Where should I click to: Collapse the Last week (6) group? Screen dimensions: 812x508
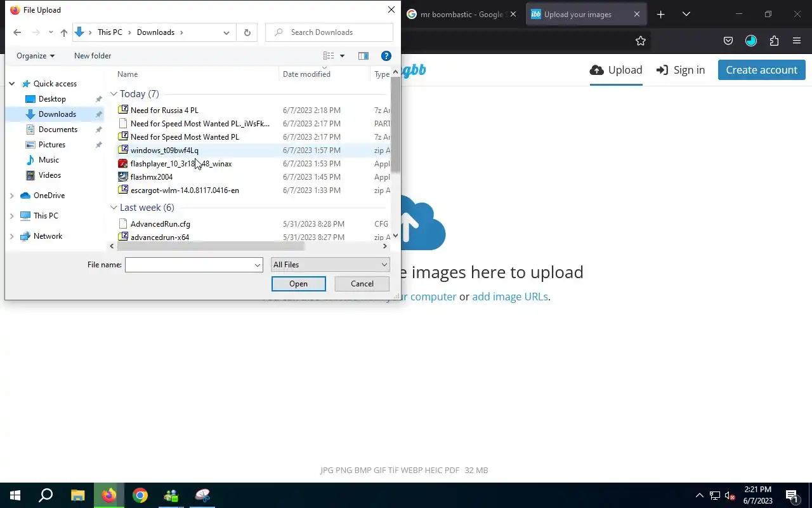point(114,208)
